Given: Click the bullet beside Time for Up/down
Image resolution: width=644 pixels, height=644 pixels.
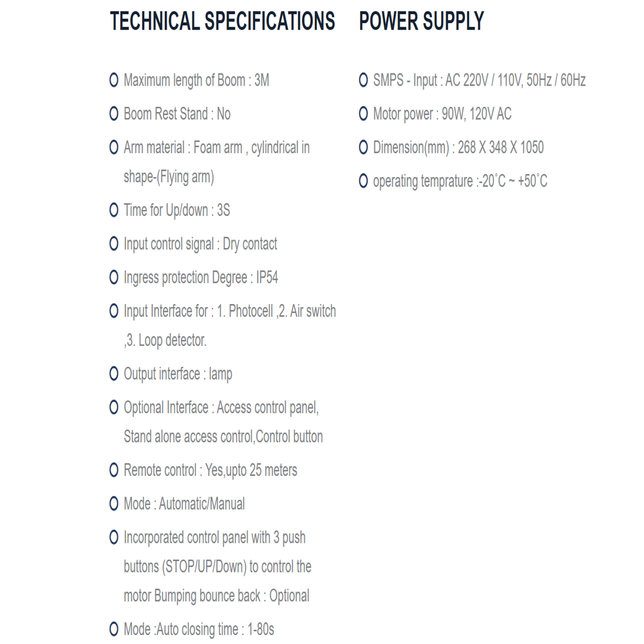Looking at the screenshot, I should click(114, 210).
